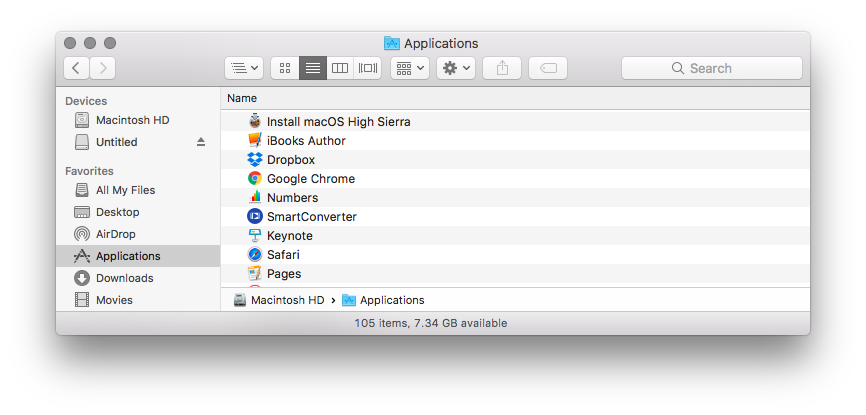The height and width of the screenshot is (415, 866).
Task: Click the Edit Tags toolbar button
Action: [x=548, y=68]
